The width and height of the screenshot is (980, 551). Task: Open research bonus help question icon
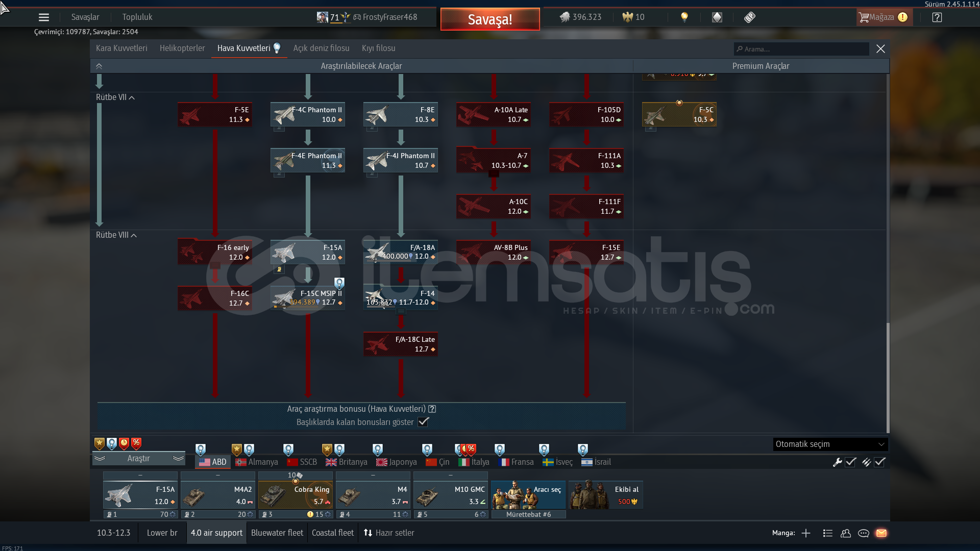pos(432,409)
